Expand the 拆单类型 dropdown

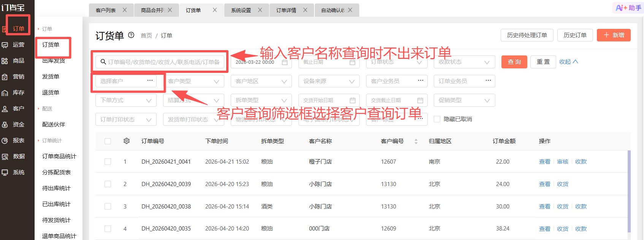[x=261, y=100]
